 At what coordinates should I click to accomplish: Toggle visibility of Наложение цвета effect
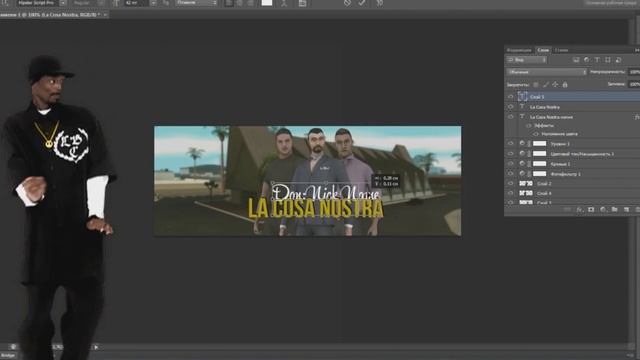pyautogui.click(x=536, y=134)
